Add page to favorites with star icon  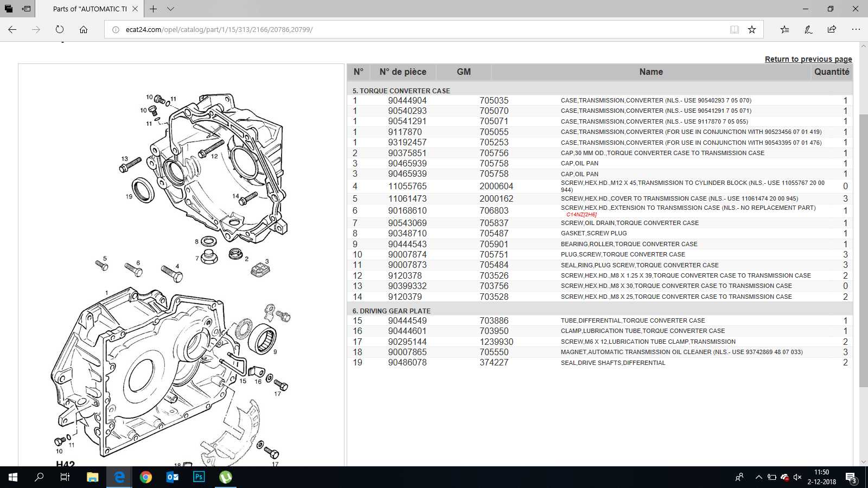[752, 29]
